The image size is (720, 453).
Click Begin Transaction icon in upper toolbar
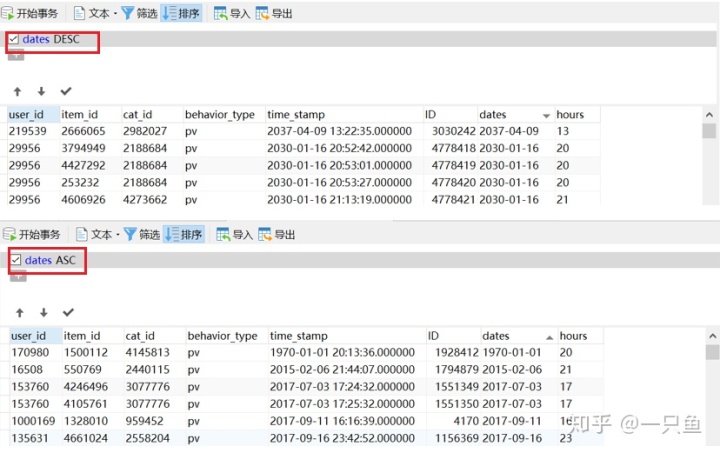tap(8, 13)
